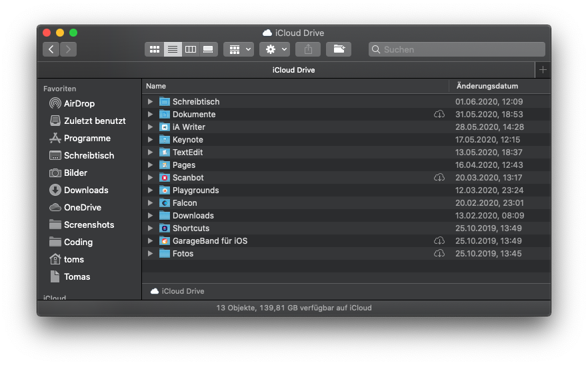
Task: Select the TextEdit folder icon
Action: (164, 152)
